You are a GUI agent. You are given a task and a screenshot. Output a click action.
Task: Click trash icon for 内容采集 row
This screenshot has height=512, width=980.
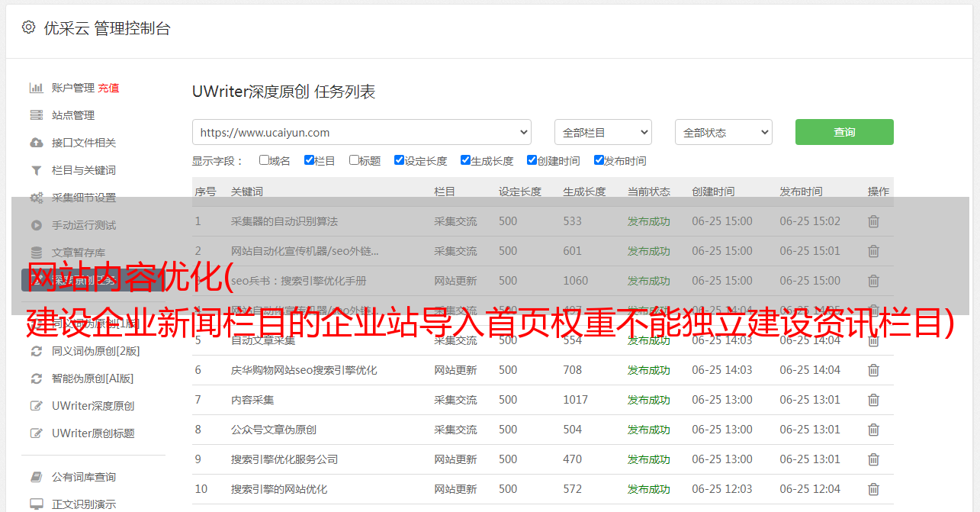873,400
